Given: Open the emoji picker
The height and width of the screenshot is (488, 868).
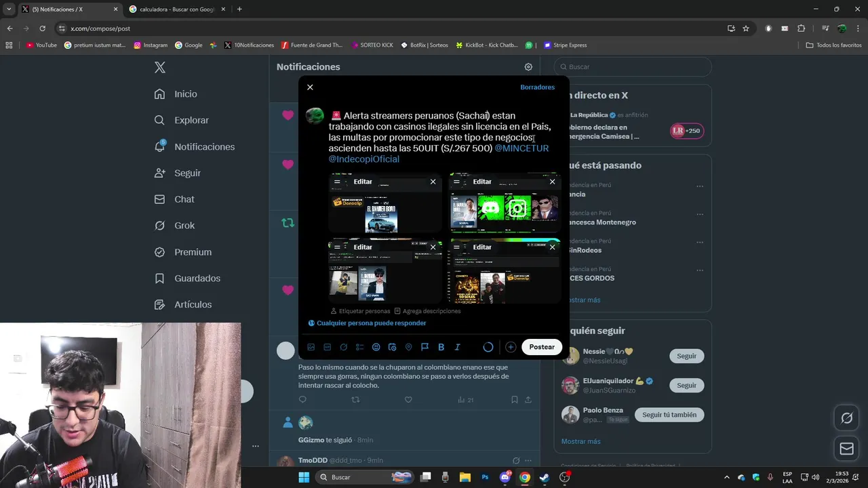Looking at the screenshot, I should (376, 347).
